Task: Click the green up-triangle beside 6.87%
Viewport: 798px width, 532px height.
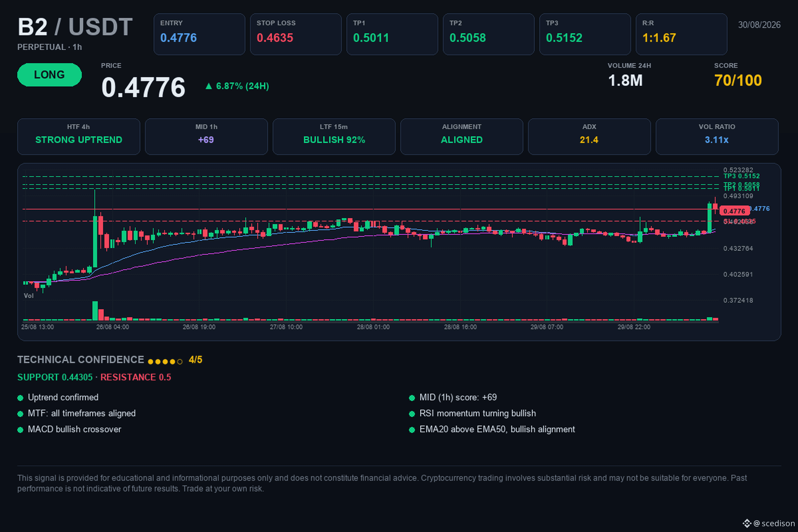Action: [x=209, y=86]
